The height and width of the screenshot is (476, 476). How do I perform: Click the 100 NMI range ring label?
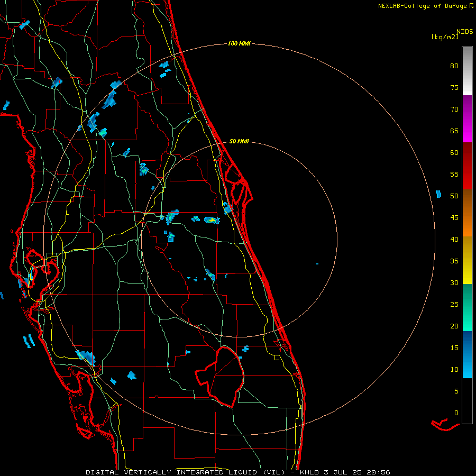tap(239, 43)
